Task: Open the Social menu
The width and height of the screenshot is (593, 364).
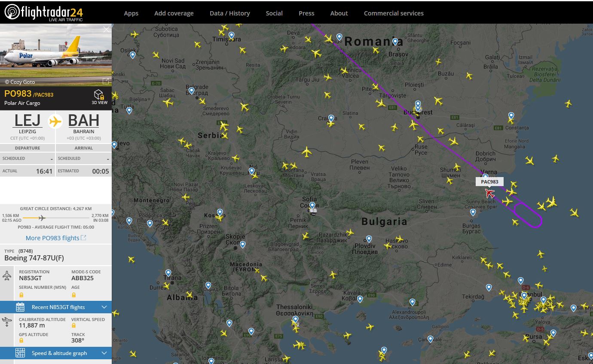Action: [274, 13]
